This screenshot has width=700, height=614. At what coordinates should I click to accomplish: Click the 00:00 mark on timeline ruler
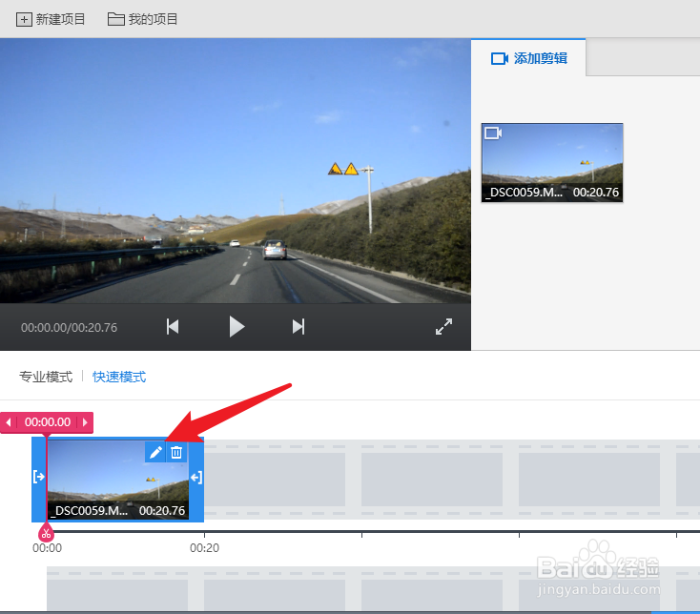pos(47,548)
